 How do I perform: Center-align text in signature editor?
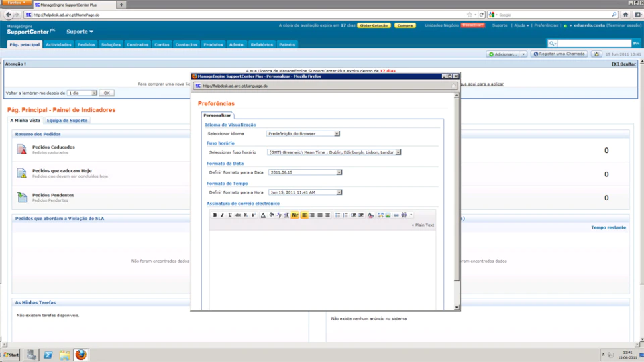point(312,215)
